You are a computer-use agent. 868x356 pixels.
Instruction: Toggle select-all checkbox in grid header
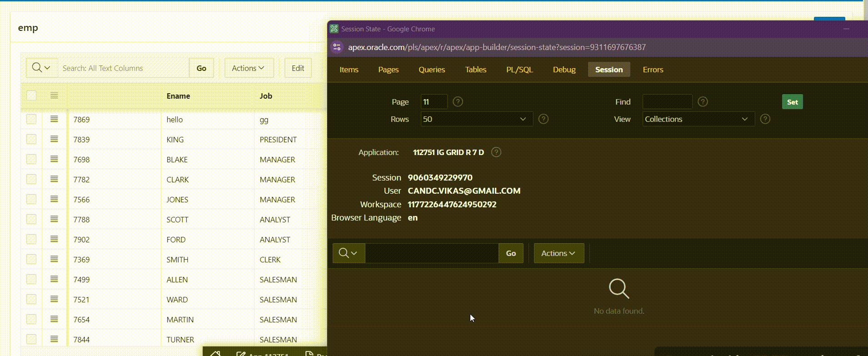pos(31,95)
